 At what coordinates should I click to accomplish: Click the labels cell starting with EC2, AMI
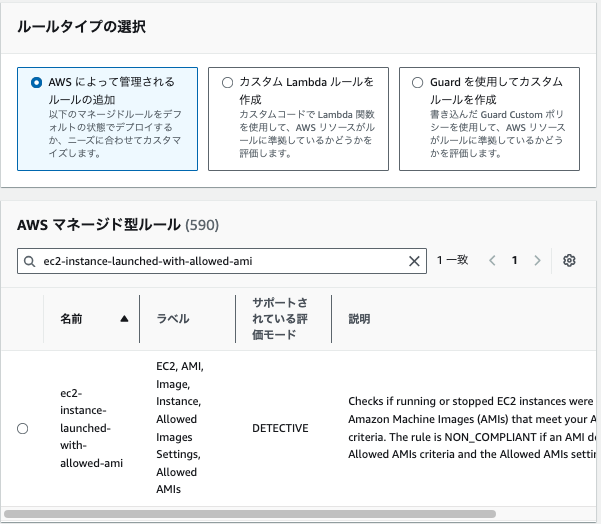(x=180, y=428)
